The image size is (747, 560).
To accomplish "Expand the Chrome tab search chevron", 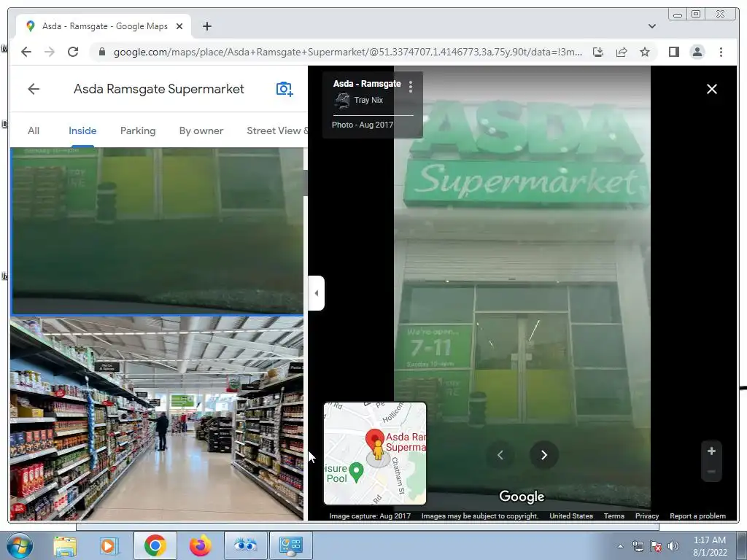I will (x=651, y=26).
